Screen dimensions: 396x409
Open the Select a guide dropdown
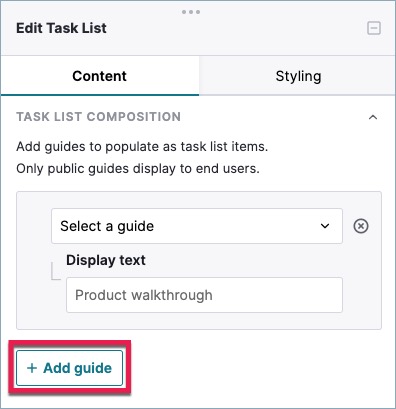(x=197, y=226)
